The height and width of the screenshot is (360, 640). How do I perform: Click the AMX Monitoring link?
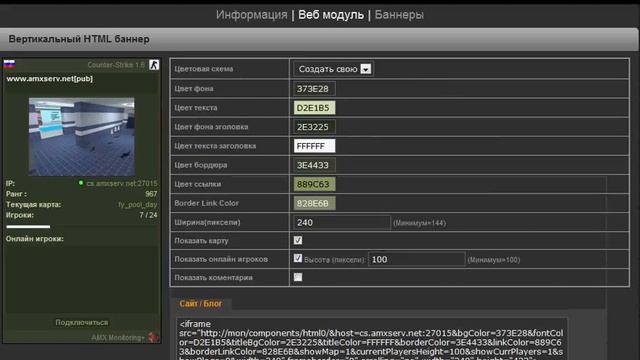(118, 338)
